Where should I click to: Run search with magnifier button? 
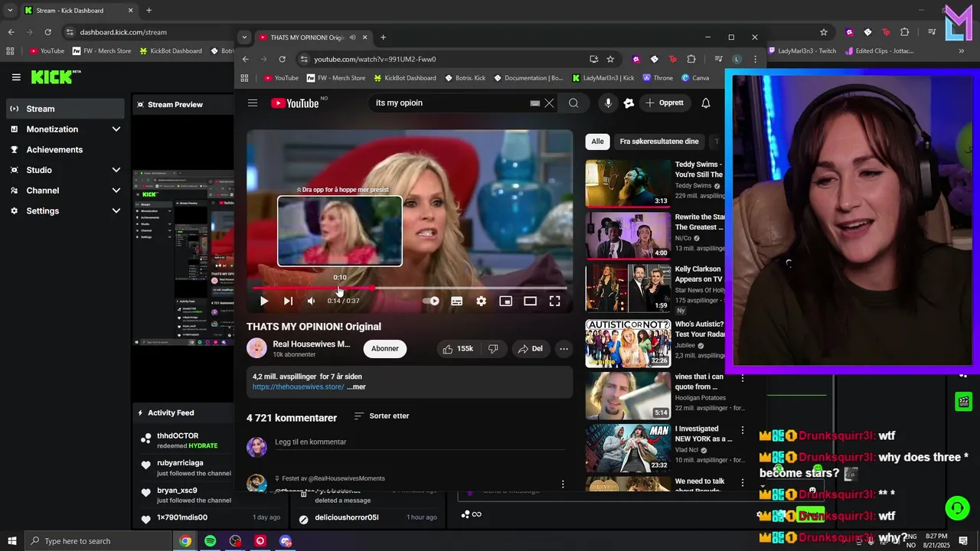[573, 103]
